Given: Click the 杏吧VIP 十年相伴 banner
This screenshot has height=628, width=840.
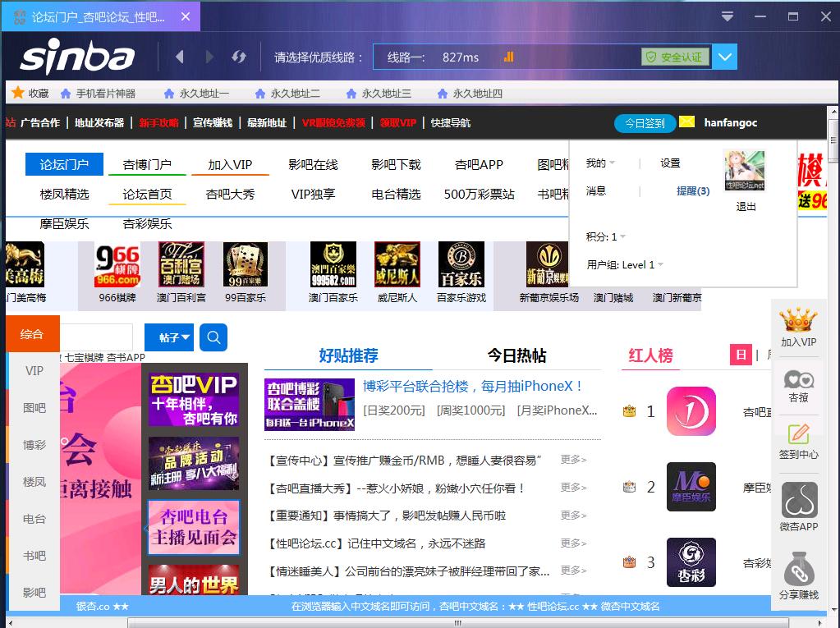Looking at the screenshot, I should [x=194, y=400].
